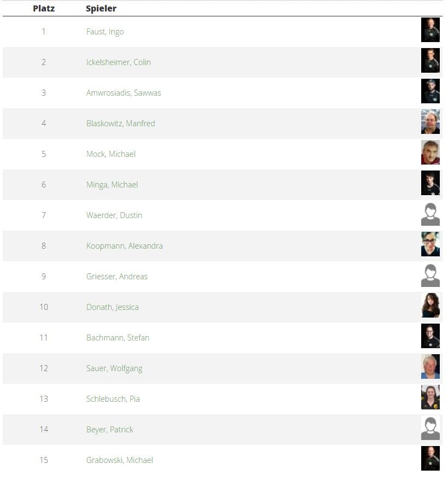Viewport: 448px width, 481px height.
Task: Open Mock, Michael player link
Action: coord(110,154)
